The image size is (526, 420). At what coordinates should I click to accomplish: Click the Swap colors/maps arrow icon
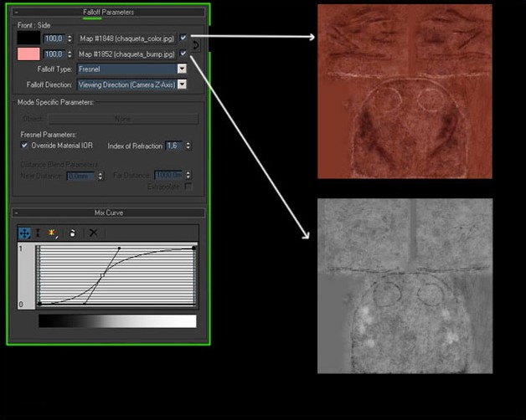point(195,46)
